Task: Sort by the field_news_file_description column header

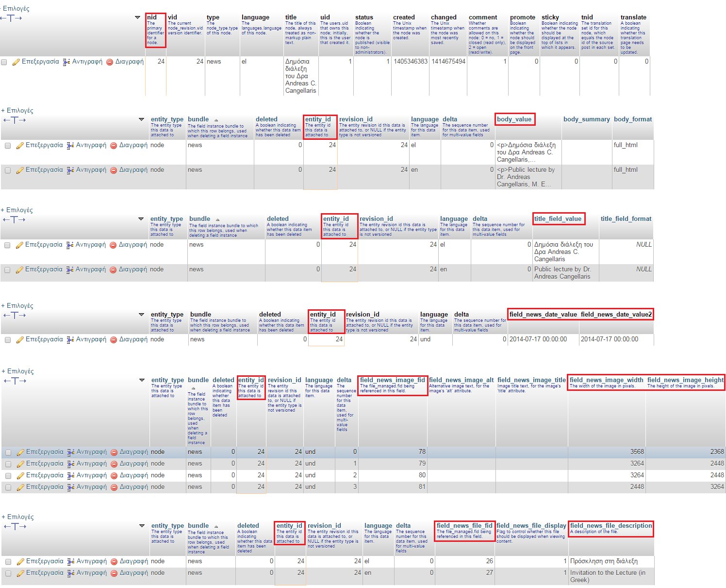Action: tap(611, 525)
